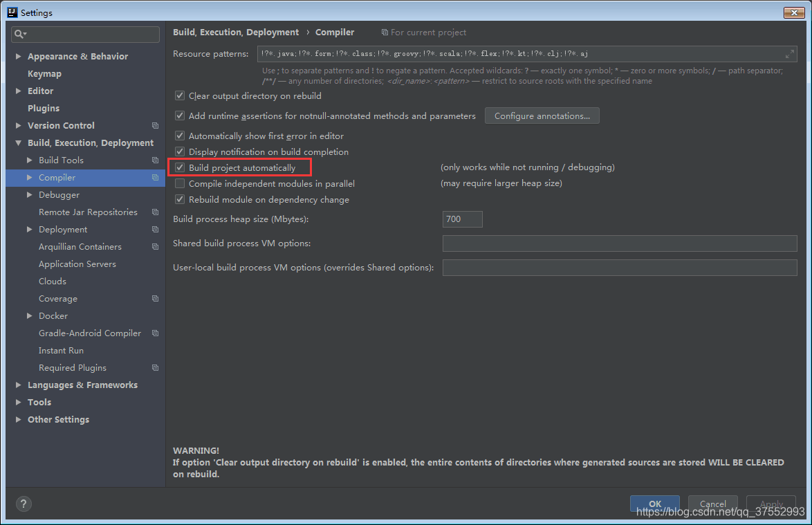
Task: Click the search magnifier icon in settings
Action: [x=19, y=34]
